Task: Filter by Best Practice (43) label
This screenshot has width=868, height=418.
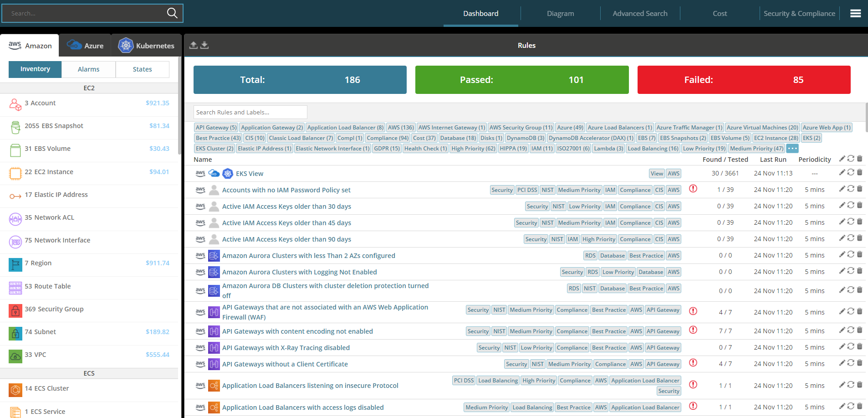Action: [218, 138]
